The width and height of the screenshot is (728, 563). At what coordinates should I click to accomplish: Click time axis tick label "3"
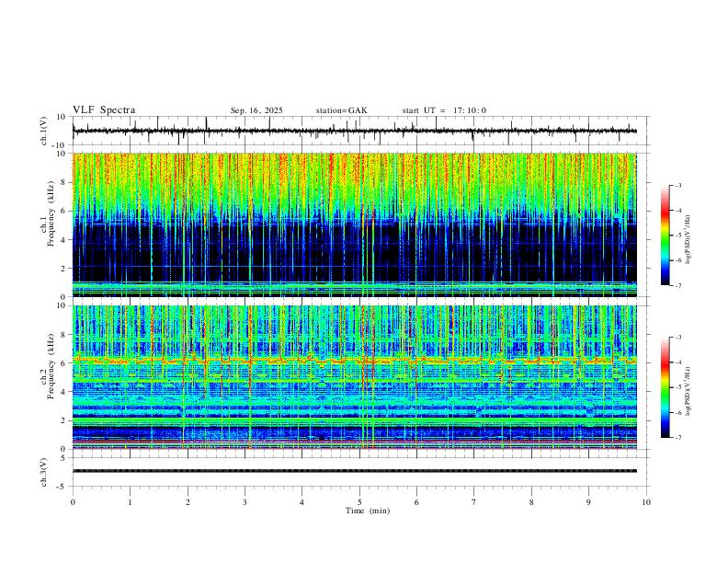pos(245,502)
